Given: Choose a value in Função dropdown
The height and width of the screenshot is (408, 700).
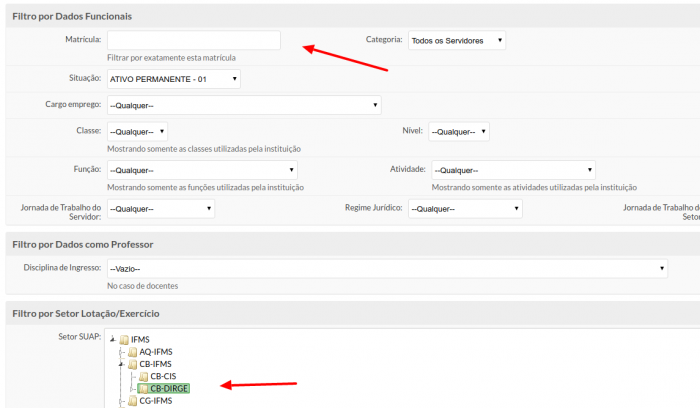Looking at the screenshot, I should 202,171.
